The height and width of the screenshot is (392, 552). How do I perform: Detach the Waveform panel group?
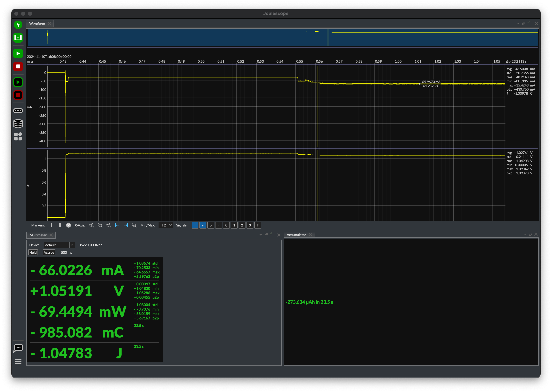524,23
